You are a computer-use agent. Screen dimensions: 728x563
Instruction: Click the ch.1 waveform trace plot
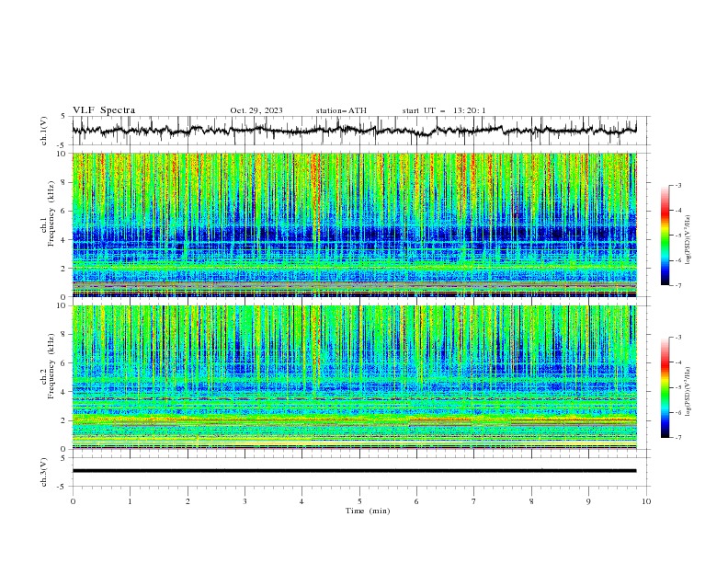pyautogui.click(x=354, y=131)
